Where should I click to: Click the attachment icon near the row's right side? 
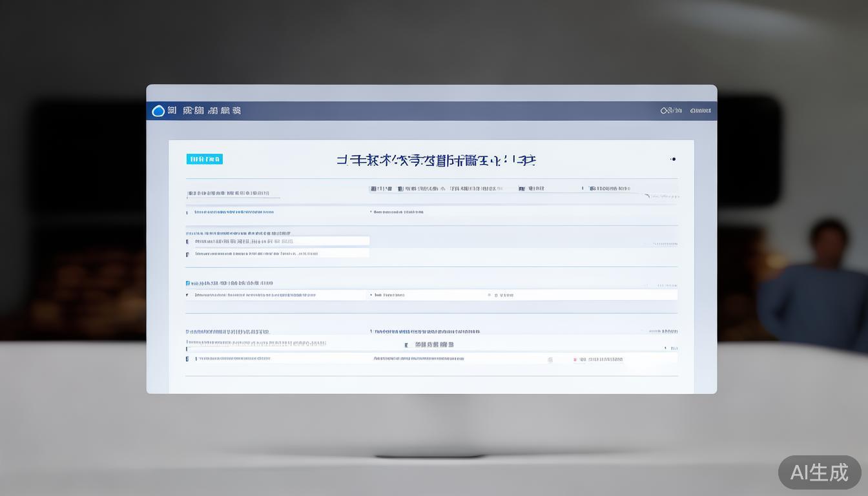(548, 359)
